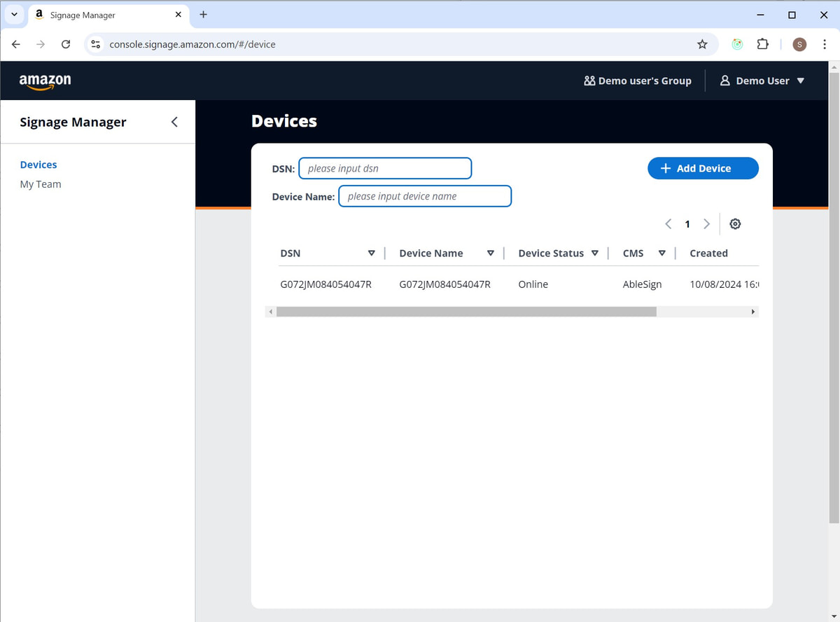The width and height of the screenshot is (840, 622).
Task: Reload the current page
Action: 66,44
